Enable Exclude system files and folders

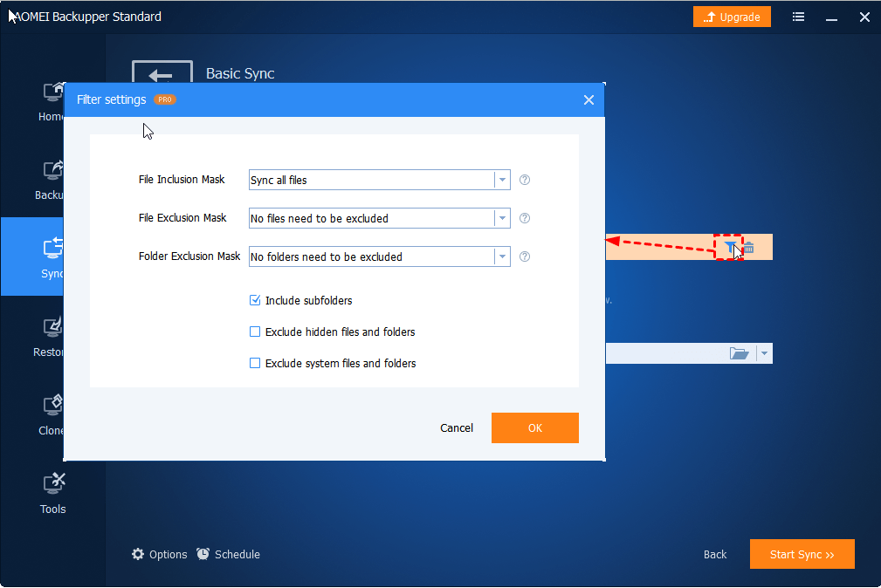click(x=255, y=363)
